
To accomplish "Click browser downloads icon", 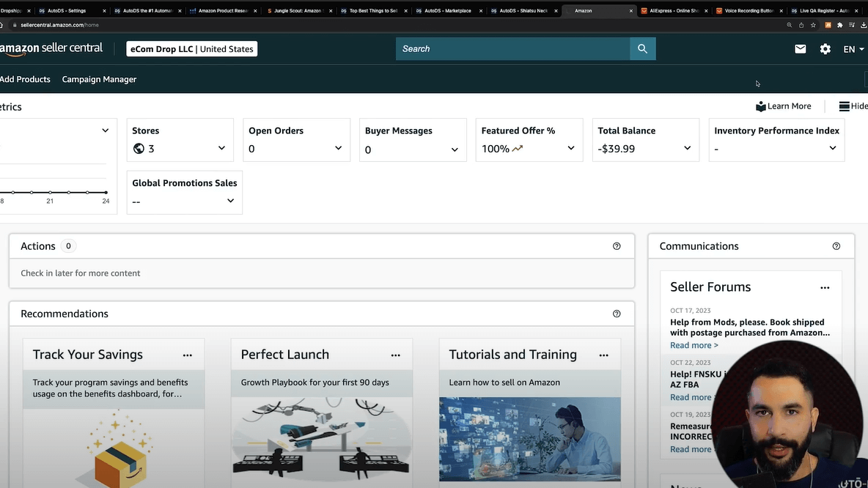I will (864, 25).
